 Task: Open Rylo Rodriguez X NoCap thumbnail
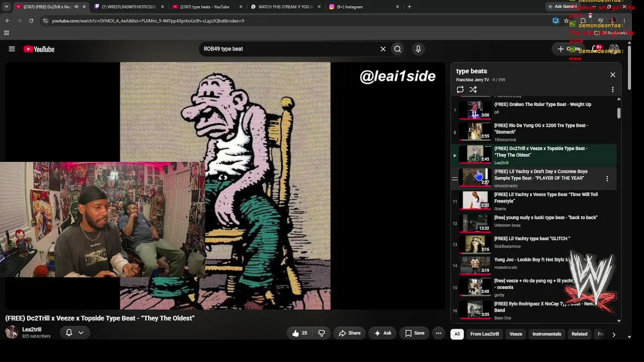pyautogui.click(x=475, y=310)
